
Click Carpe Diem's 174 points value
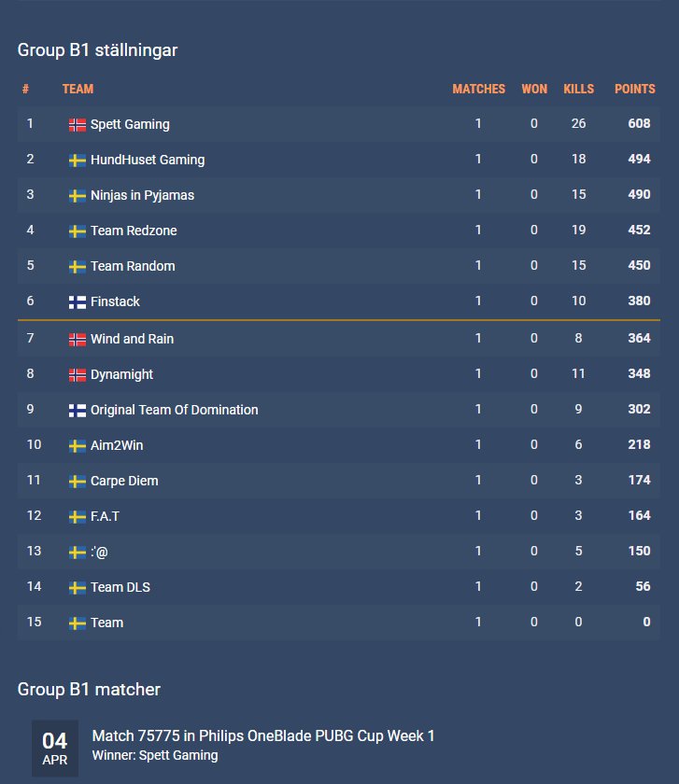tap(640, 480)
